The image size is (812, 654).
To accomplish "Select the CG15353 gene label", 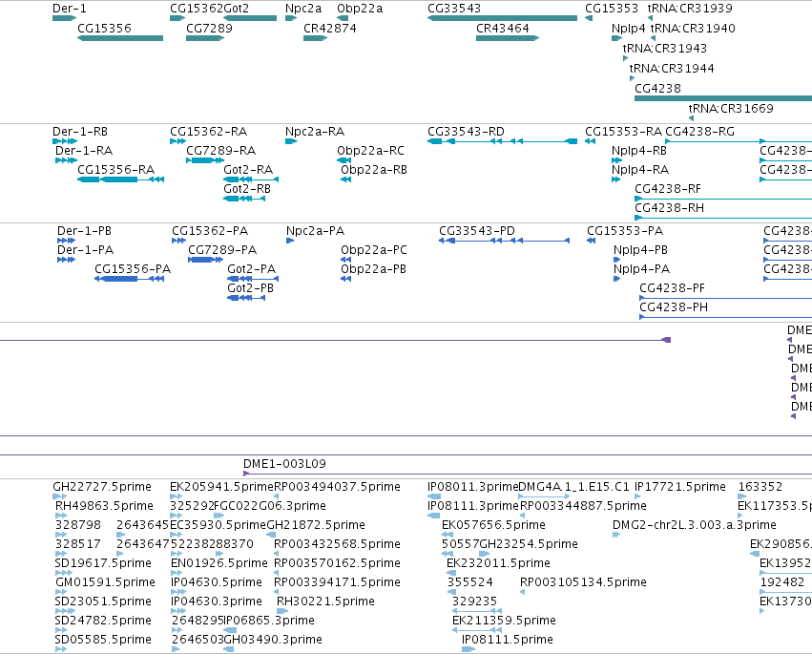I will pyautogui.click(x=612, y=9).
